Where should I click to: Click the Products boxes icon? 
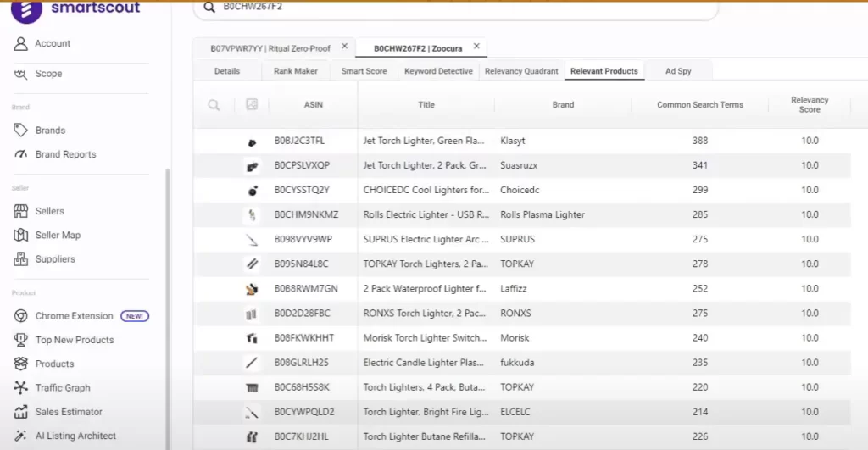[20, 364]
